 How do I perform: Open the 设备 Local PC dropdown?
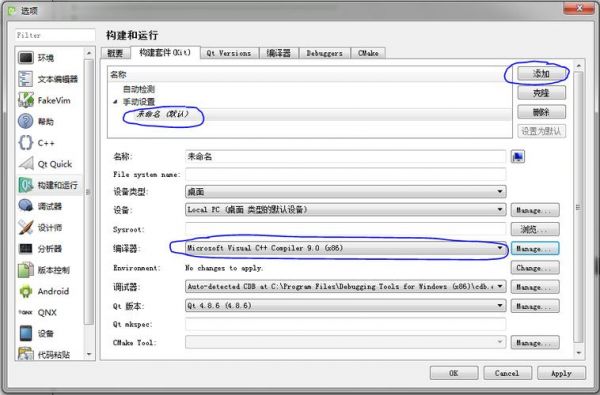[346, 210]
